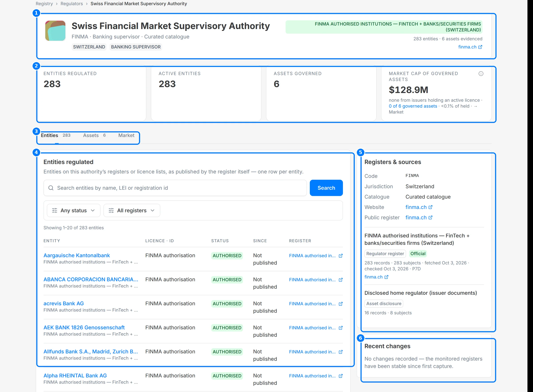Click the info icon on Market Cap card
This screenshot has width=533, height=392.
pos(481,74)
